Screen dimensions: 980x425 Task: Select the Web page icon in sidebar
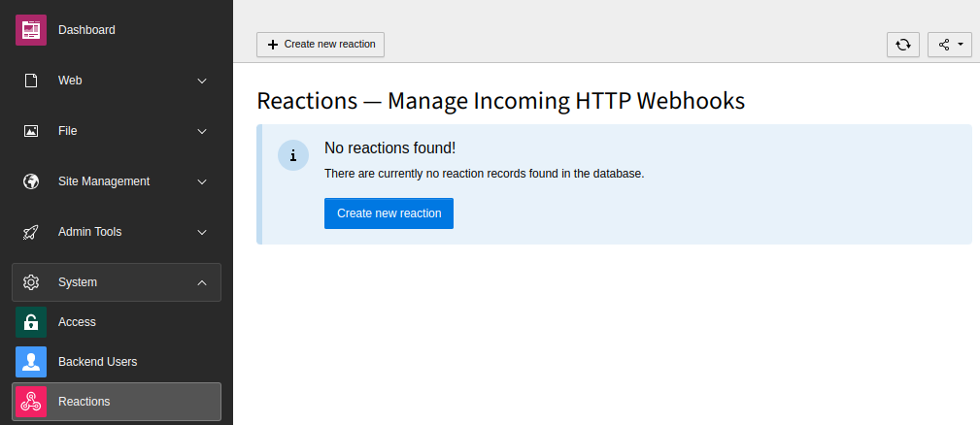tap(31, 81)
